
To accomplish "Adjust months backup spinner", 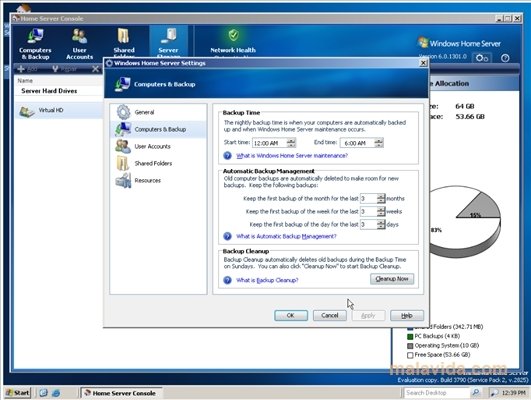I will (x=381, y=198).
